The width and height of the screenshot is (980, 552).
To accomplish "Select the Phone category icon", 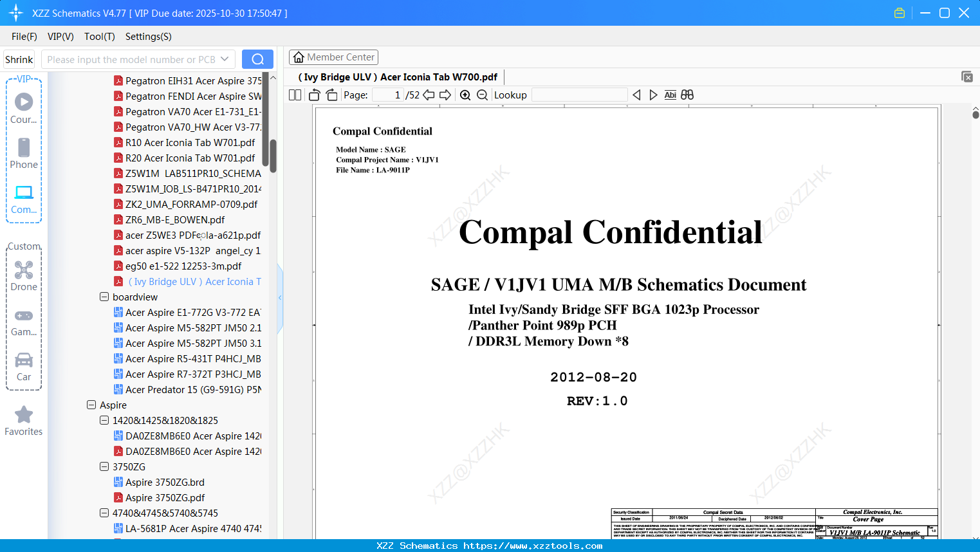I will pyautogui.click(x=24, y=153).
